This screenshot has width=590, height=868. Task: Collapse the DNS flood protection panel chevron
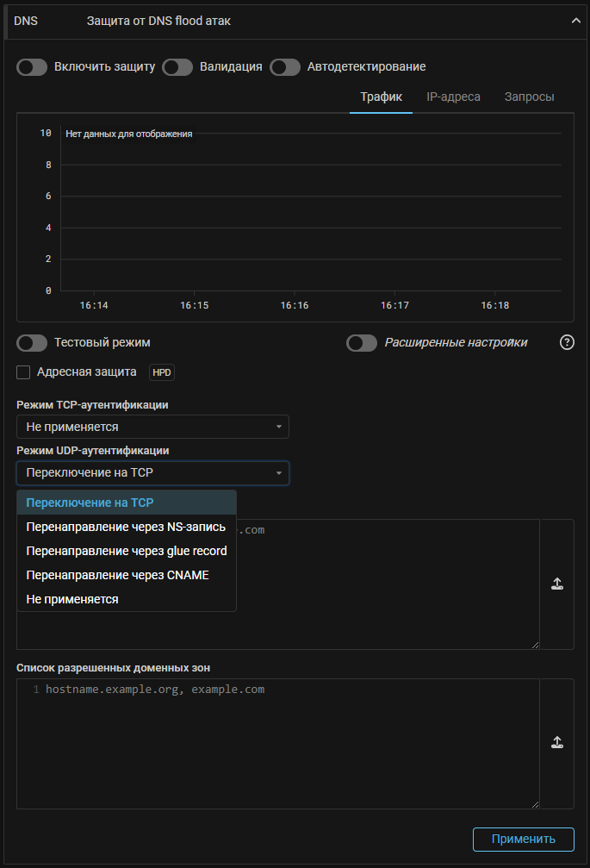pos(576,21)
